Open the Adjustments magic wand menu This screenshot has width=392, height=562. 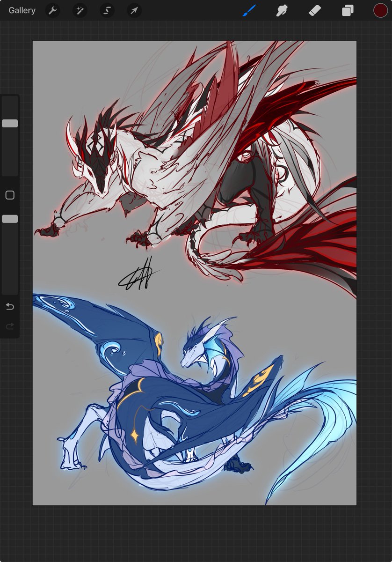coord(80,10)
